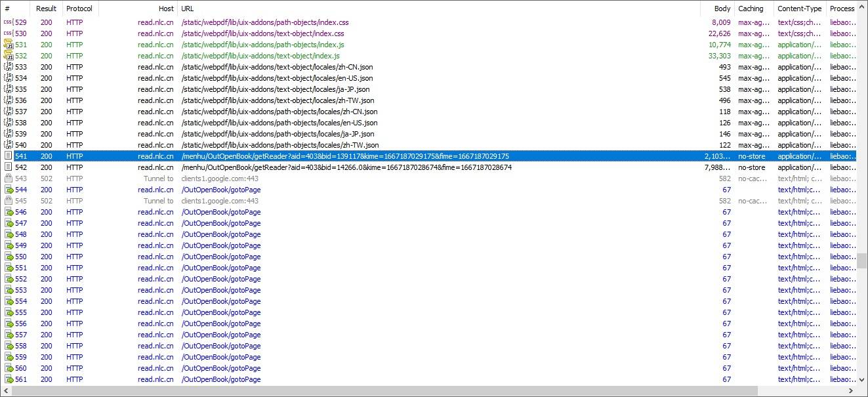Click the Content-Type column header

coord(799,9)
